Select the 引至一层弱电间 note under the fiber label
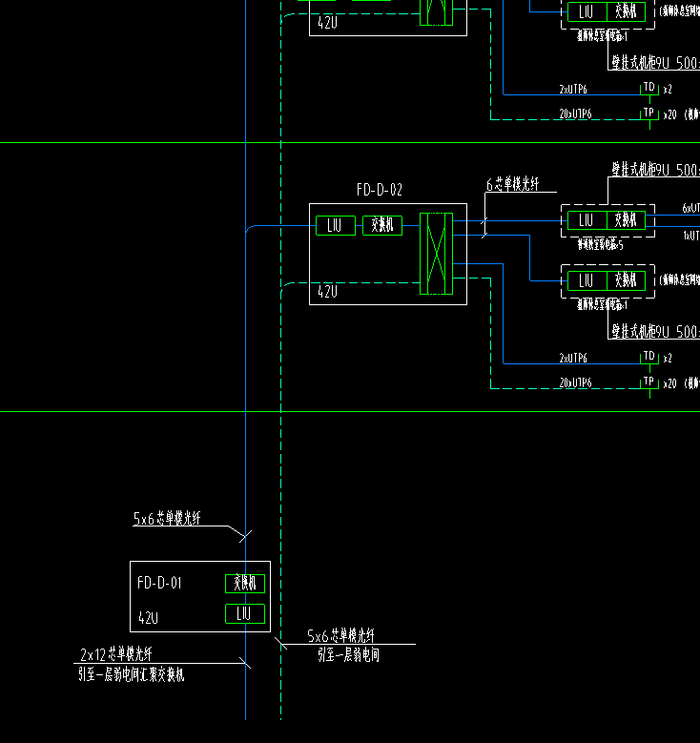700x743 pixels. click(348, 655)
